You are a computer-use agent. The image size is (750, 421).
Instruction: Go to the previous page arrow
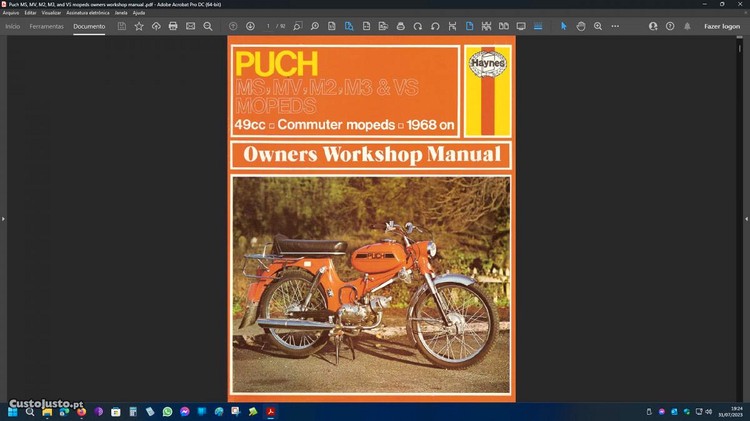pos(233,26)
